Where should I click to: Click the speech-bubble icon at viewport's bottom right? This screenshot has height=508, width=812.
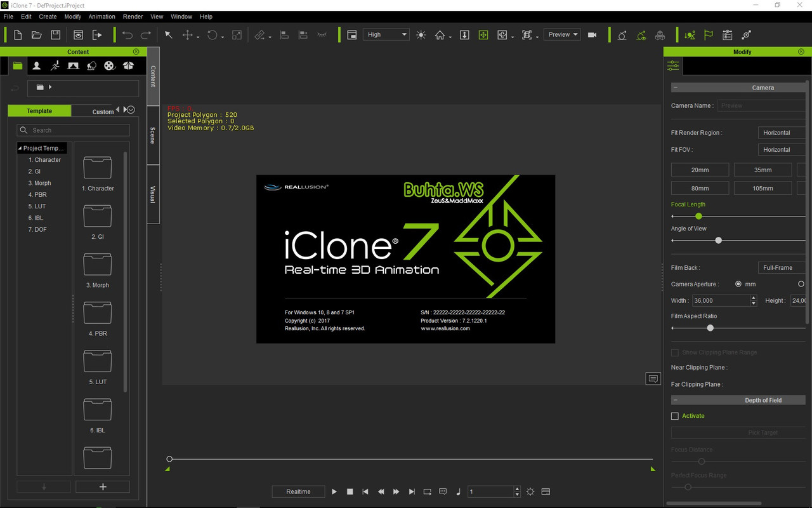[x=653, y=378]
